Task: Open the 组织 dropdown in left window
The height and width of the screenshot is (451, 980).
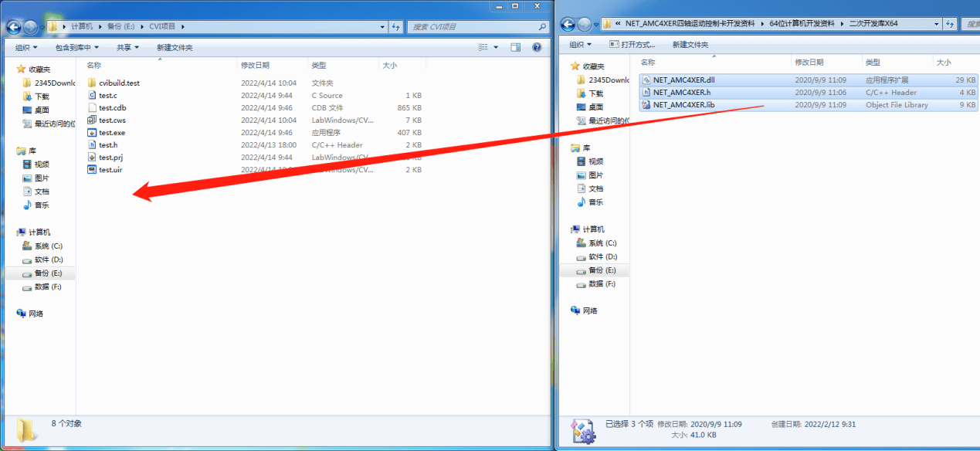Action: [29, 47]
